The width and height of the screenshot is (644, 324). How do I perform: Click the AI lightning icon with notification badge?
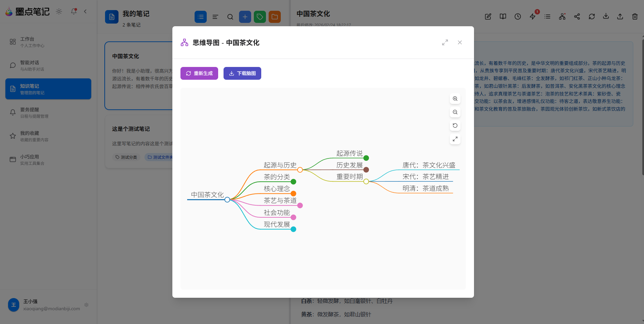tap(532, 16)
